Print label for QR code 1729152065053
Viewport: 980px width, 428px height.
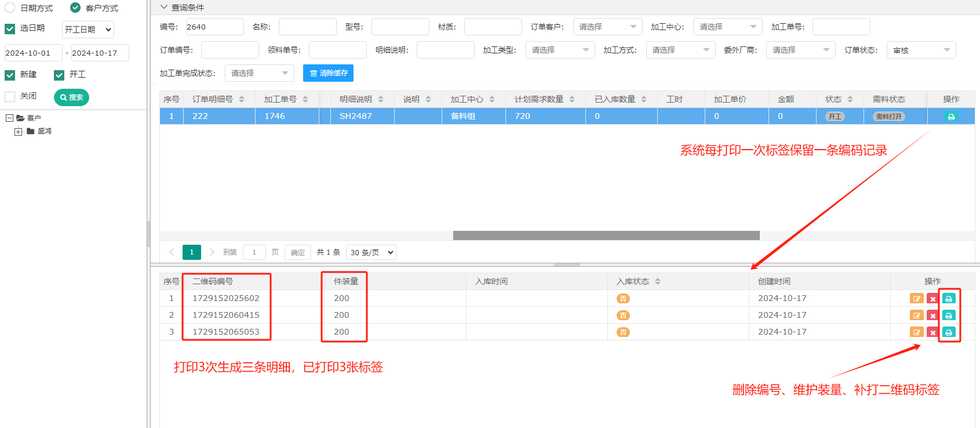pyautogui.click(x=949, y=332)
